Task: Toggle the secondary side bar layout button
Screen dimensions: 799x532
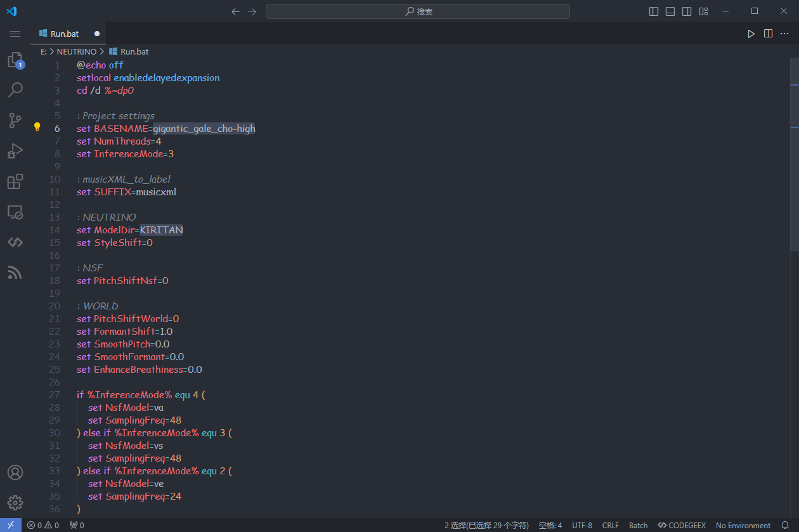Action: (x=687, y=11)
